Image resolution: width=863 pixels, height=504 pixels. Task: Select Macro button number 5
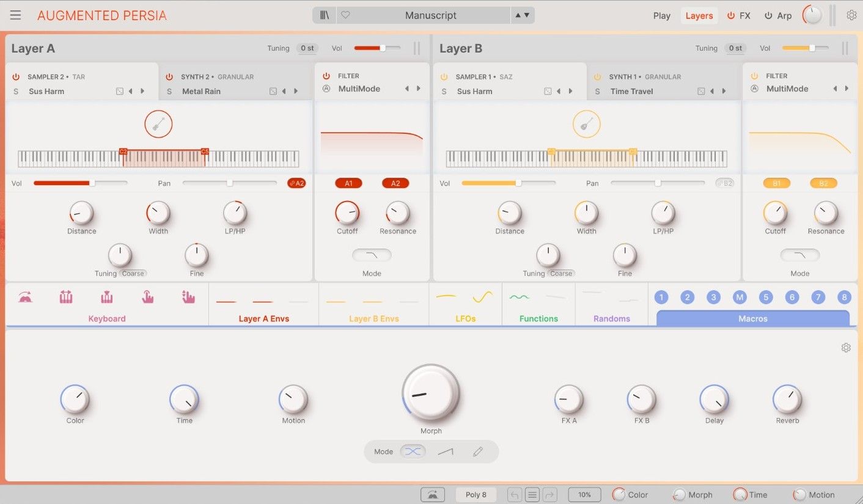pos(766,297)
